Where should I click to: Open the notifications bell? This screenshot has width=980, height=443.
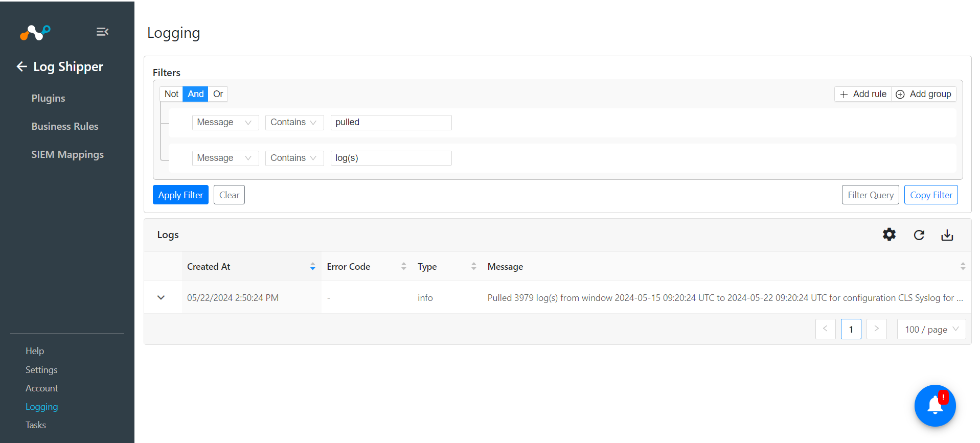(x=935, y=406)
